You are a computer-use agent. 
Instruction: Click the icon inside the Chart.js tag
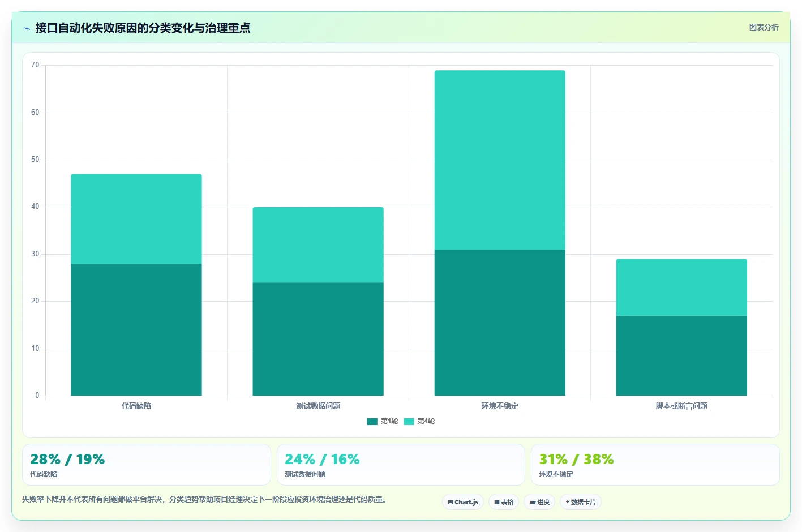coord(451,503)
